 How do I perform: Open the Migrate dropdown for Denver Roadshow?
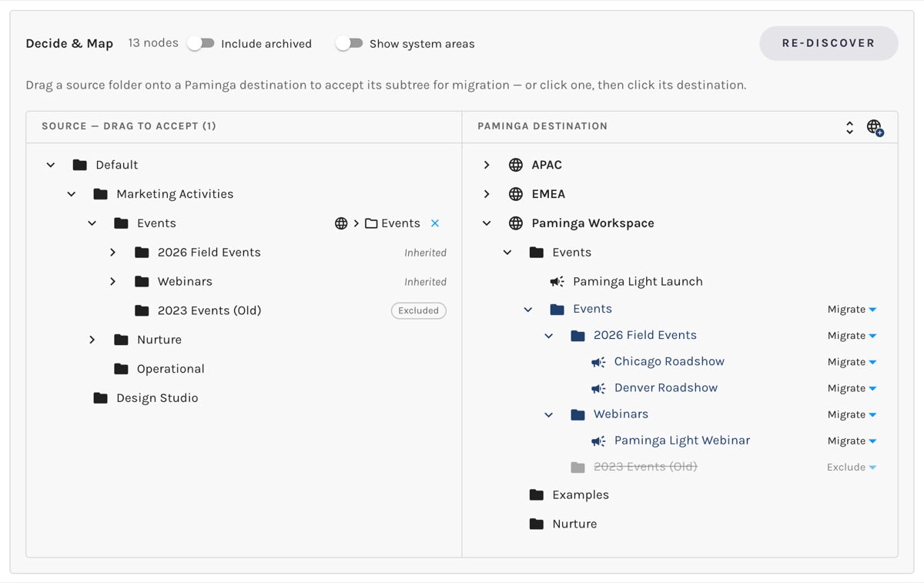coord(852,388)
